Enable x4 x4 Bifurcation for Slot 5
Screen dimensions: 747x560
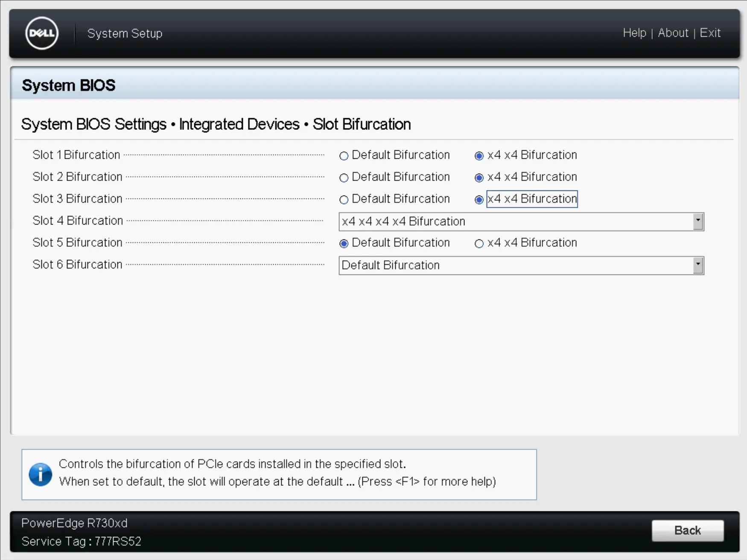[x=479, y=243]
